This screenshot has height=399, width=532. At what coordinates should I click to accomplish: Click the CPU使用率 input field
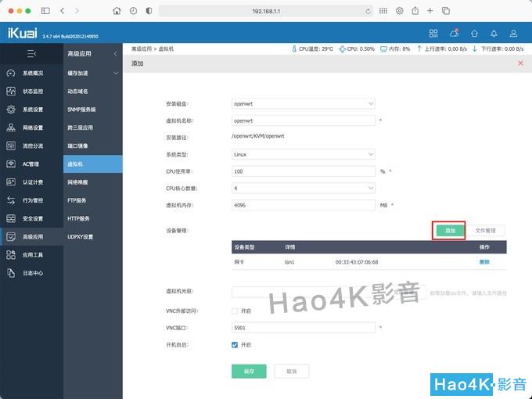pos(304,171)
